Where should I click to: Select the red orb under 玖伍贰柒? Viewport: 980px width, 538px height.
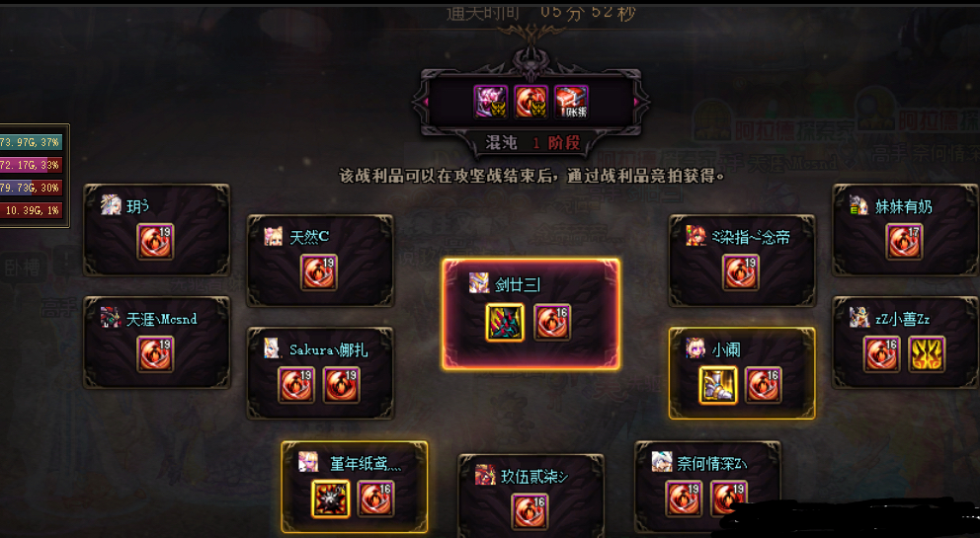coord(530,510)
